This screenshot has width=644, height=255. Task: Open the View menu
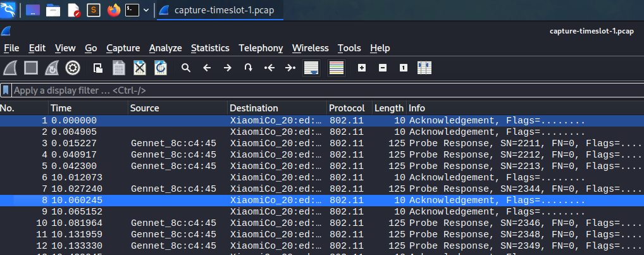tap(65, 48)
